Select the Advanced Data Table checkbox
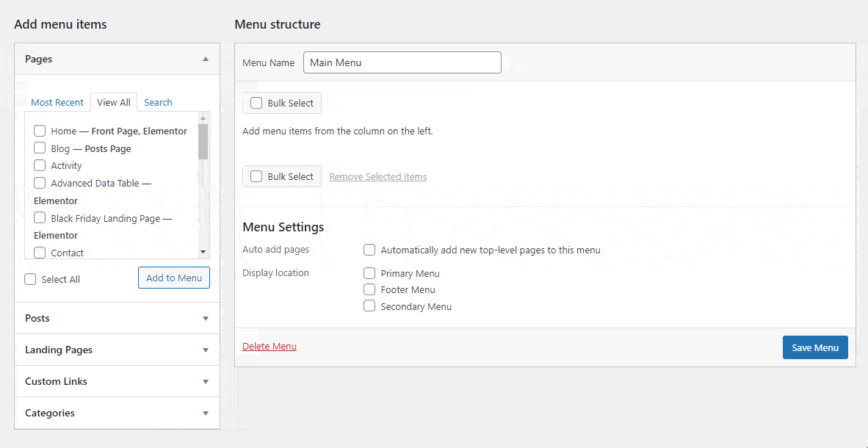This screenshot has width=868, height=448. [40, 183]
